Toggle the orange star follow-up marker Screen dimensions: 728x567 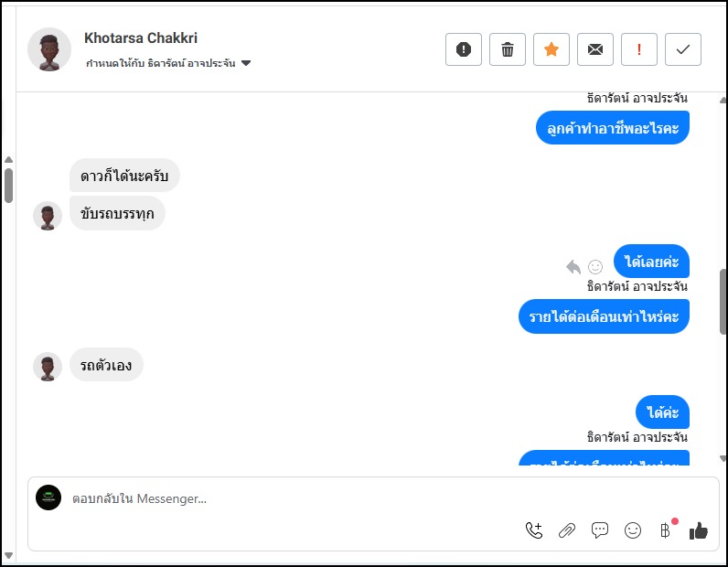point(551,49)
